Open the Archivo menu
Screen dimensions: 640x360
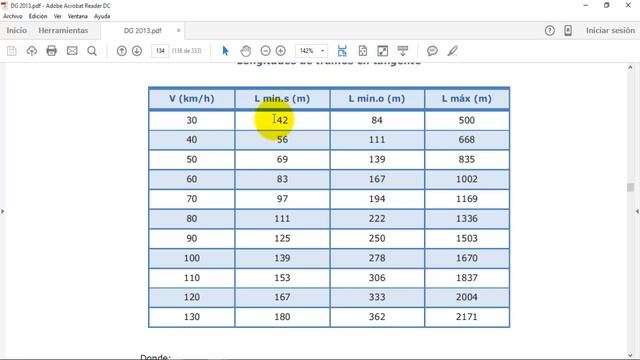pos(13,16)
